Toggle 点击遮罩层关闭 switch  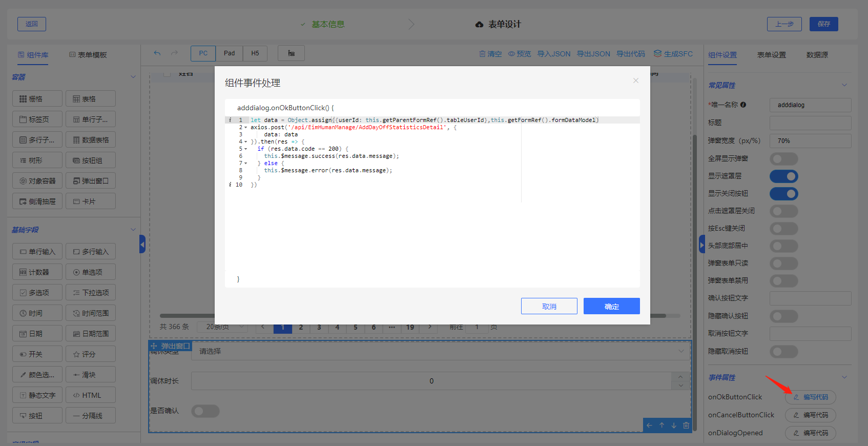coord(783,211)
